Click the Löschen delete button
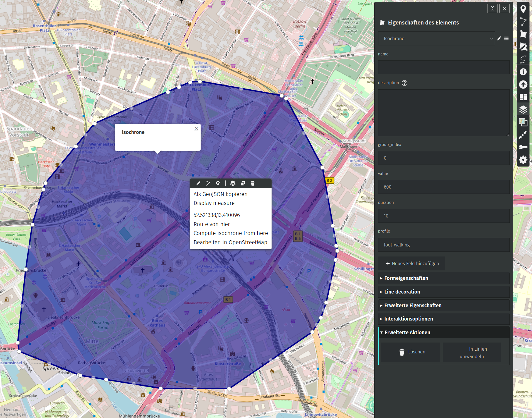This screenshot has height=418, width=532. pyautogui.click(x=411, y=352)
